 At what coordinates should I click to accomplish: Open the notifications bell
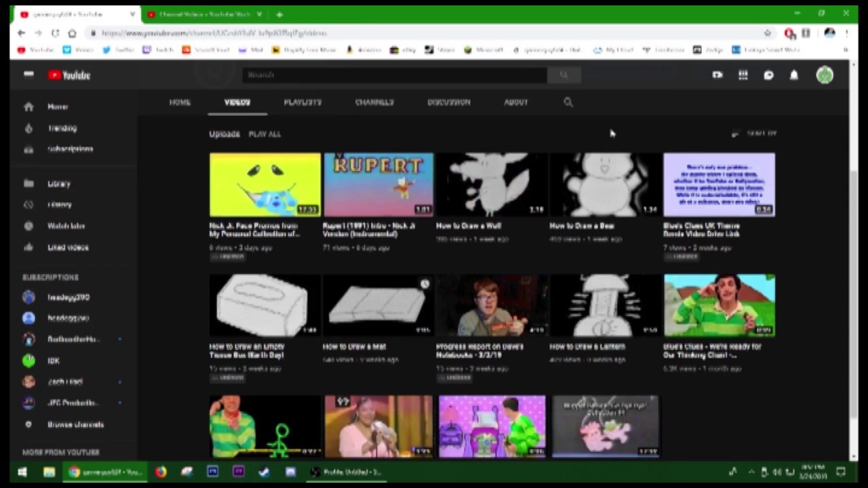click(794, 75)
